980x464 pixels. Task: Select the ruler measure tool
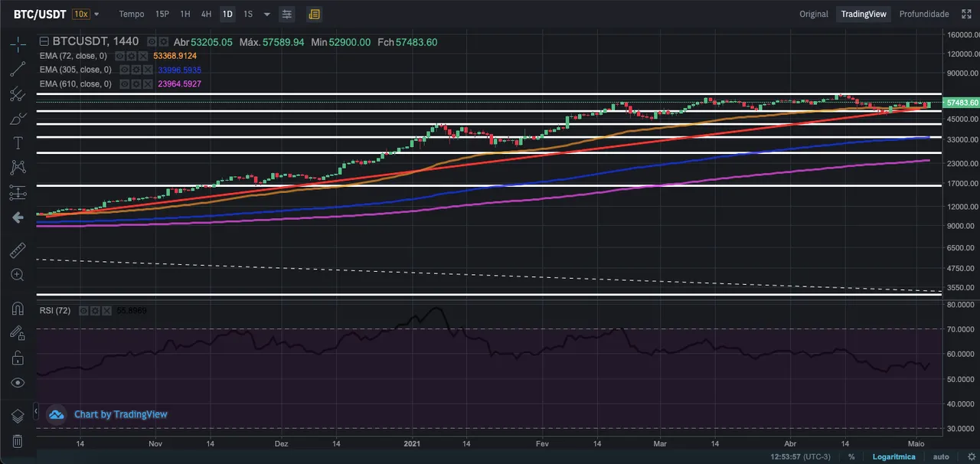(18, 250)
